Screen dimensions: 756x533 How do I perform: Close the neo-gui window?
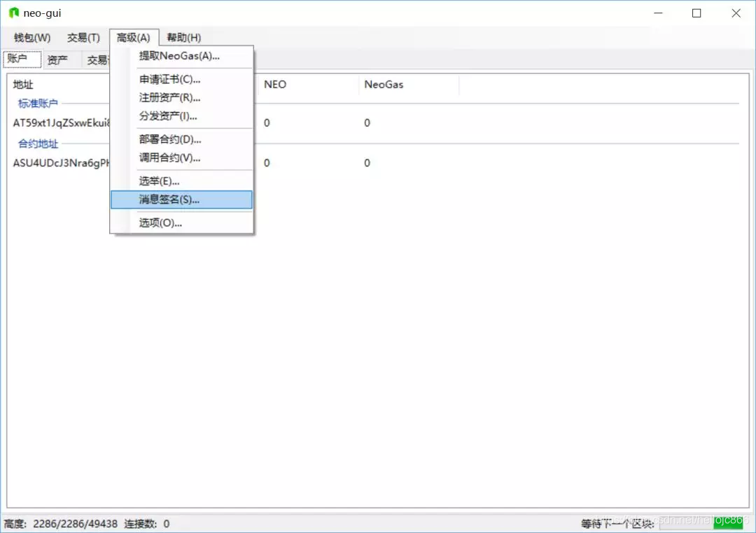[736, 13]
